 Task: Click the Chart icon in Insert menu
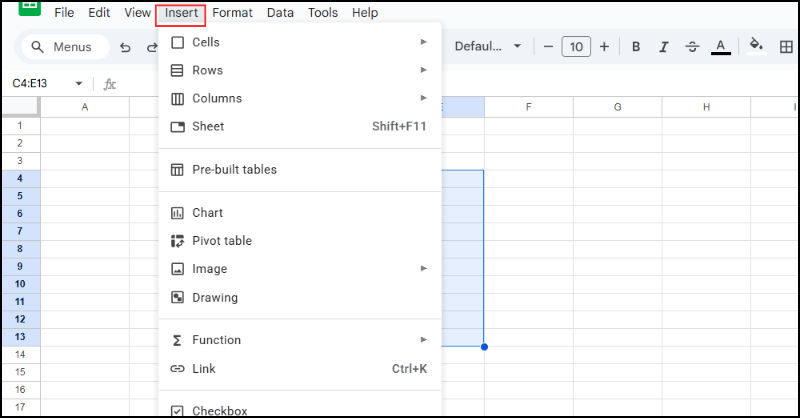177,213
